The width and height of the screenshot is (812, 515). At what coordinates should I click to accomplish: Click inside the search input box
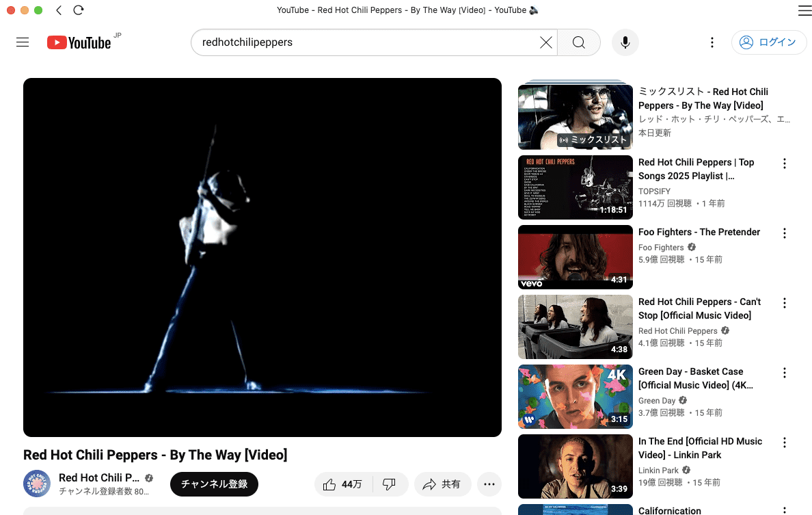click(369, 42)
